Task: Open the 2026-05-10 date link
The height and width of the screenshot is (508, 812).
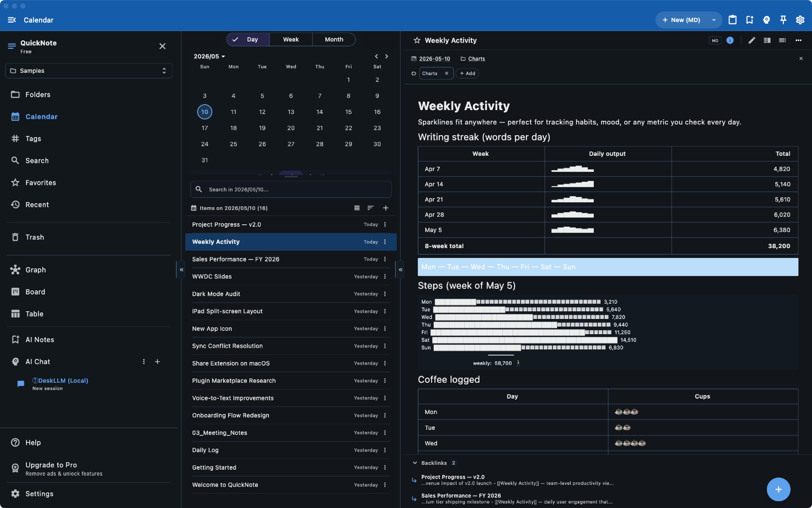Action: pos(434,58)
